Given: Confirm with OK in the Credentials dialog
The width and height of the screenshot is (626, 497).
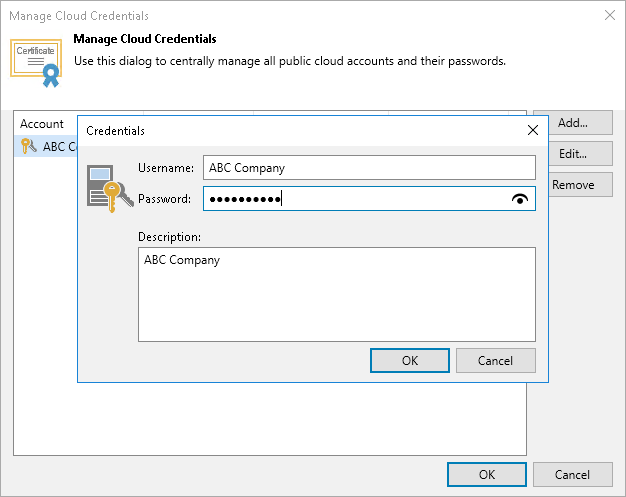Looking at the screenshot, I should pos(410,360).
